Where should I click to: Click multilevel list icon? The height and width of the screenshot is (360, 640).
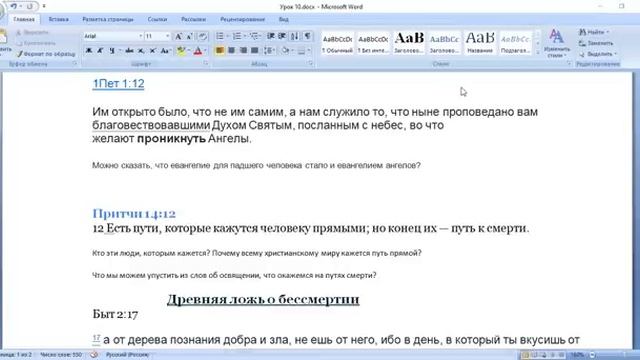[254, 36]
